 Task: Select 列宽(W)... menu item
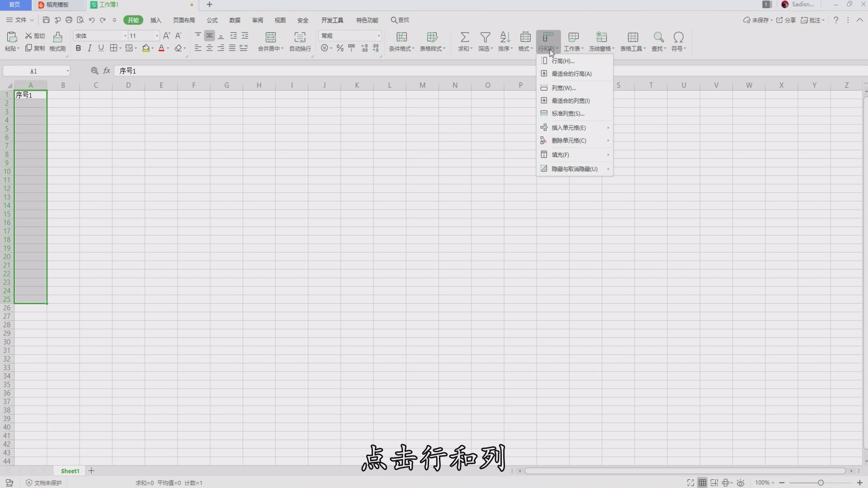coord(575,88)
